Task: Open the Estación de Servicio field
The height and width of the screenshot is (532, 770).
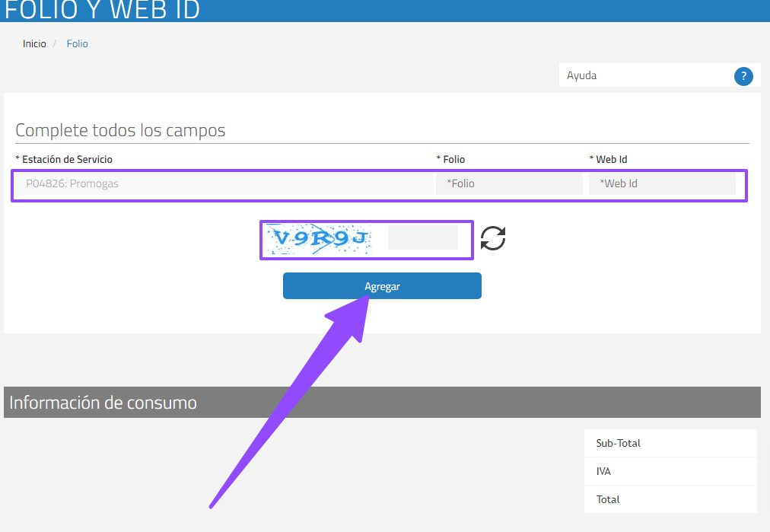Action: point(222,183)
